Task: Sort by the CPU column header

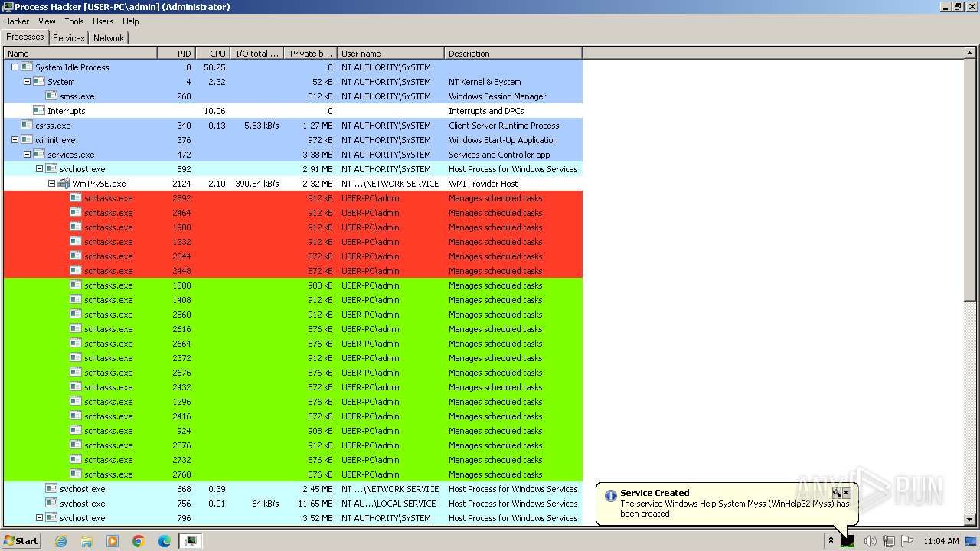Action: pyautogui.click(x=213, y=54)
